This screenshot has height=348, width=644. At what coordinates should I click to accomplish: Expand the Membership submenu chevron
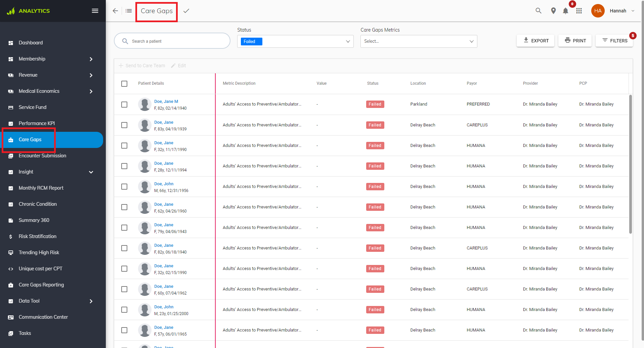pyautogui.click(x=91, y=59)
